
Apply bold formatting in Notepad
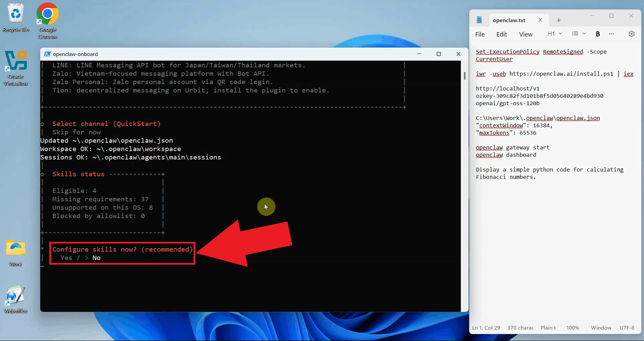597,34
